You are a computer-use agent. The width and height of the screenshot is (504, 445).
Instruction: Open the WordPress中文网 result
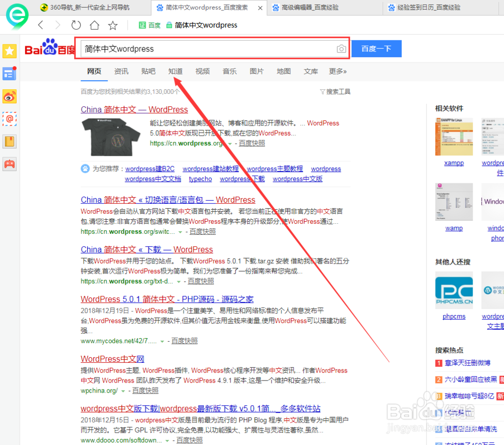point(112,359)
